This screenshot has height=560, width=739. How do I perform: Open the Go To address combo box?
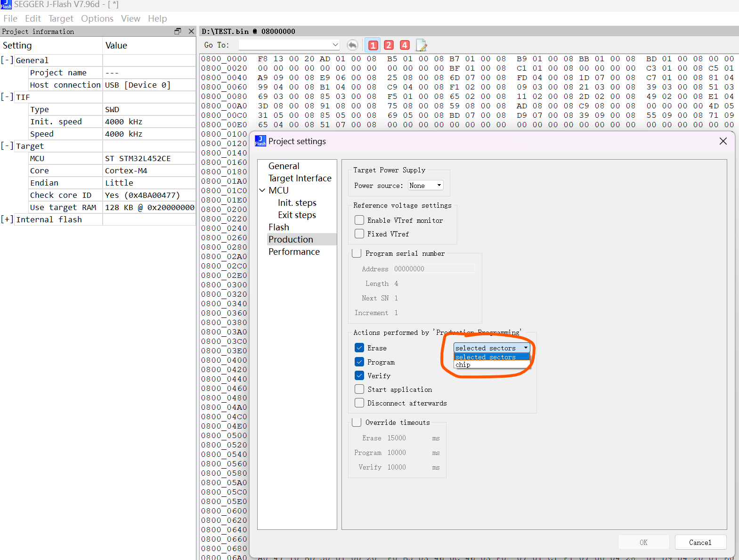pos(289,45)
